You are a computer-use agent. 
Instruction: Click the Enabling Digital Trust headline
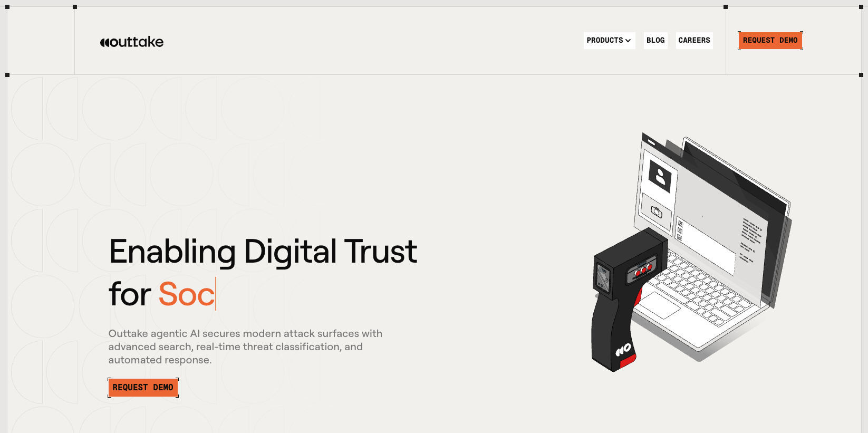[263, 251]
